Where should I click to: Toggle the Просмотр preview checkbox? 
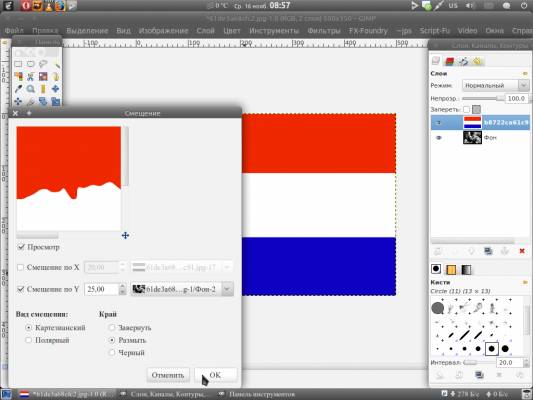click(x=21, y=247)
